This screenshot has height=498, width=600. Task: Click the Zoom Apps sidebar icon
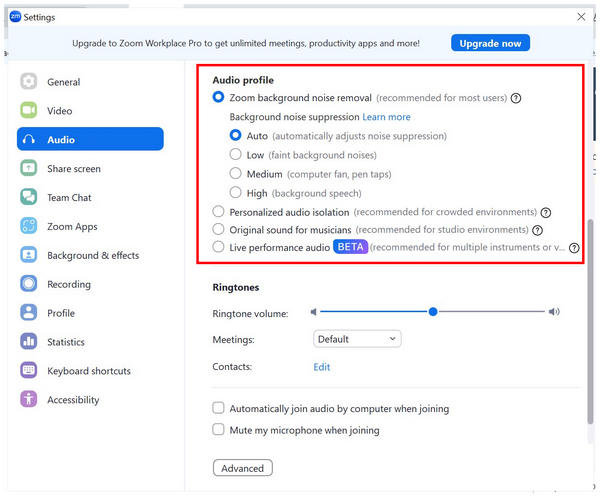29,226
